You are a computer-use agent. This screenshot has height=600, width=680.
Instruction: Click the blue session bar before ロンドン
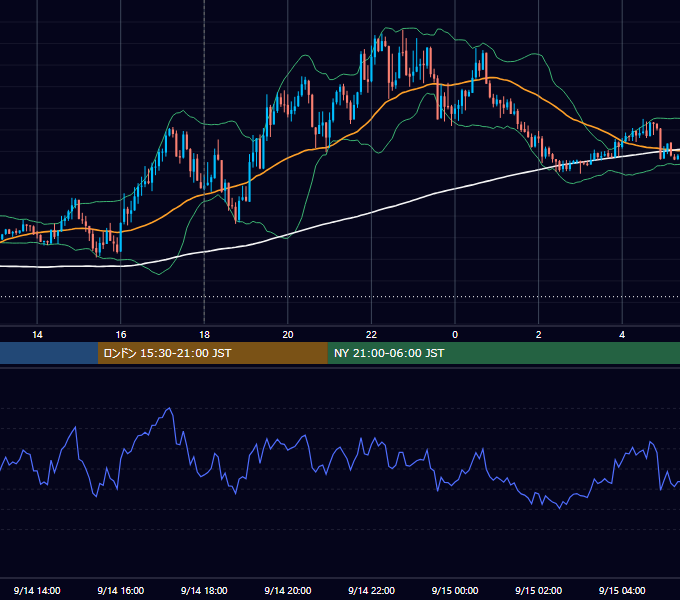pos(49,353)
